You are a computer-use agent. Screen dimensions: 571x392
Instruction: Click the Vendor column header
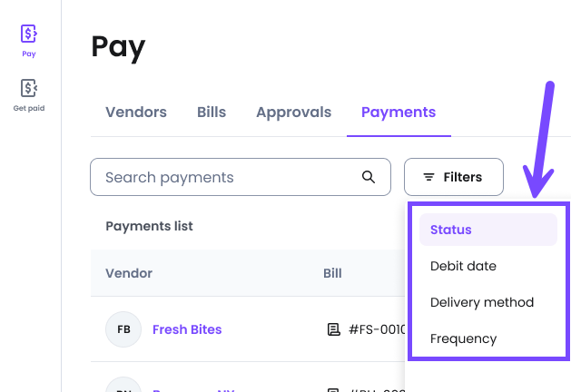(x=129, y=273)
